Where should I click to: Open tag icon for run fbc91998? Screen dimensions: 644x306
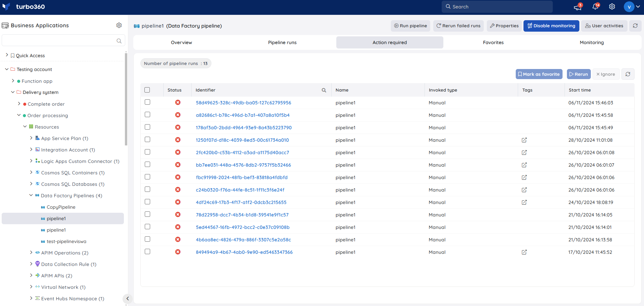[x=524, y=177]
